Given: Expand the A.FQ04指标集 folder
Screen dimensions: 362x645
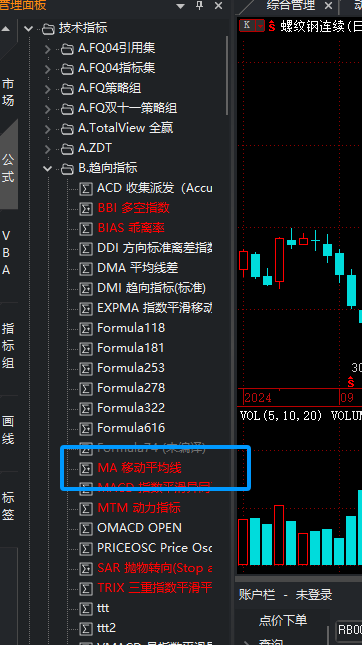Looking at the screenshot, I should click(x=47, y=69).
